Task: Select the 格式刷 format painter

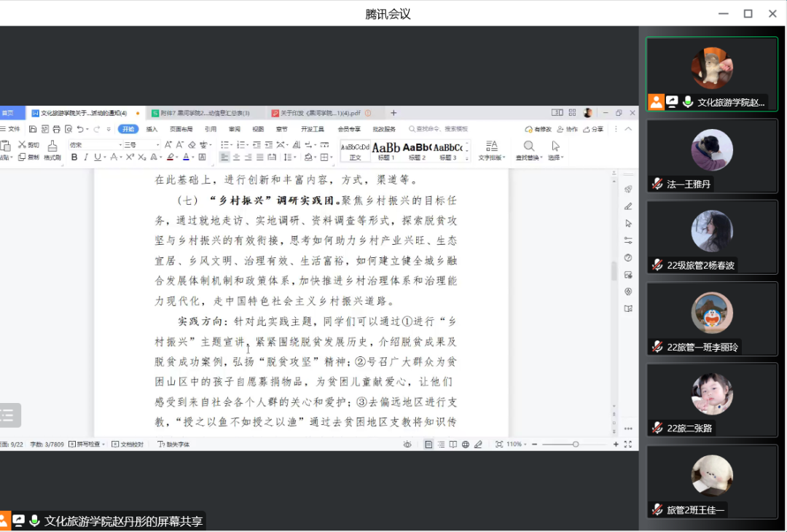Action: (x=52, y=150)
